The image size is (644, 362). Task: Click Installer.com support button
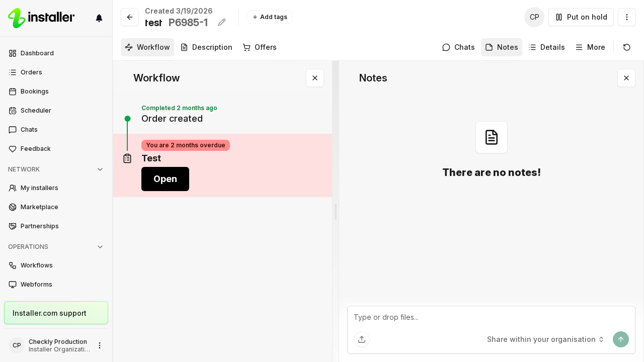click(x=56, y=313)
